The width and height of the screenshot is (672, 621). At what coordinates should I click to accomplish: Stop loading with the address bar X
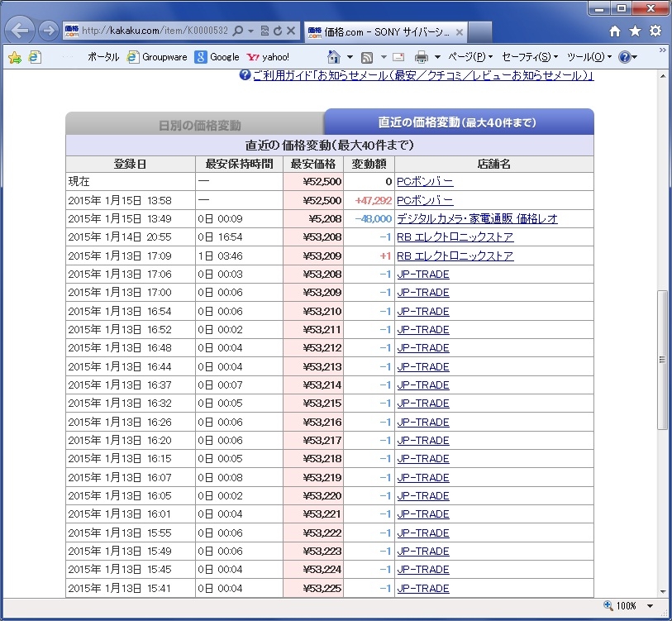[x=291, y=31]
